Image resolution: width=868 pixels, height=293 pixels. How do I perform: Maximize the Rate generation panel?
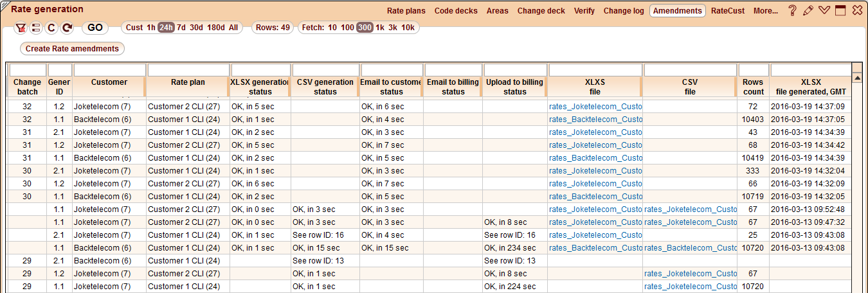840,10
